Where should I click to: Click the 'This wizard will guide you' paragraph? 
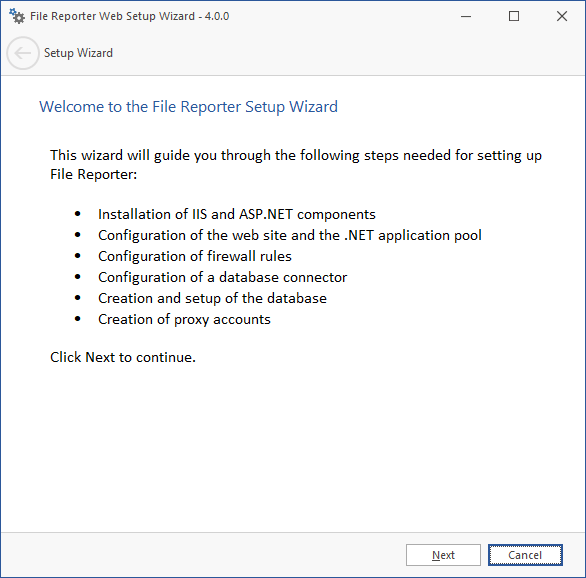tap(296, 165)
